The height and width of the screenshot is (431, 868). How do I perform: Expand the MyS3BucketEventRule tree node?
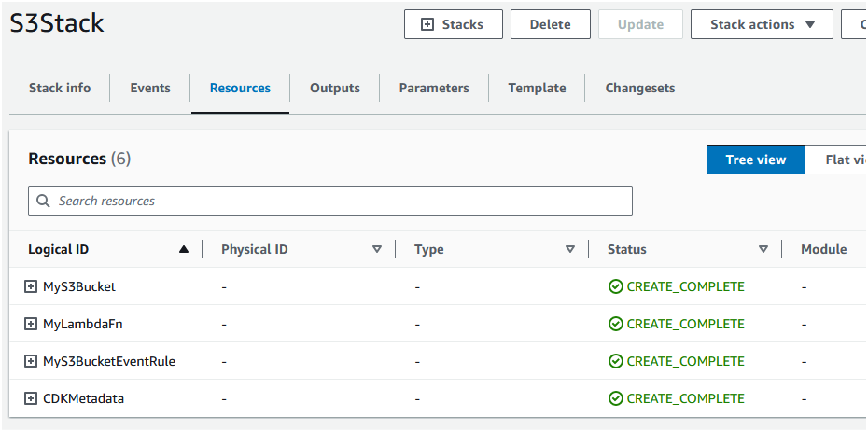(31, 361)
